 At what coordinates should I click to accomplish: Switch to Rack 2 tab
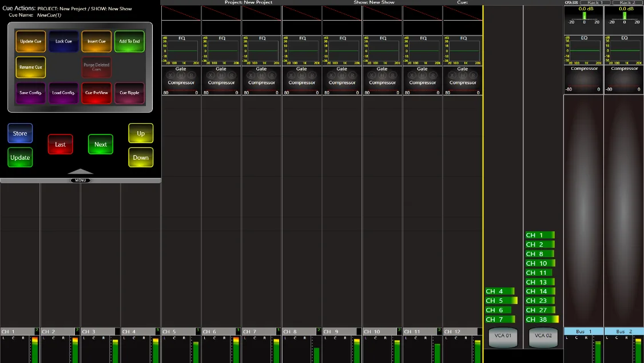627,2
